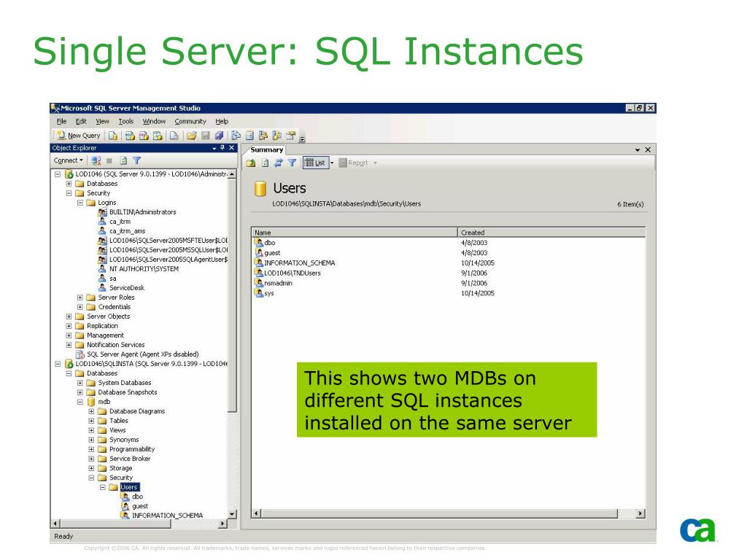Screen dimensions: 747x560
Task: Click the Object Explorer horizontal scrollbar thumb
Action: click(115, 524)
